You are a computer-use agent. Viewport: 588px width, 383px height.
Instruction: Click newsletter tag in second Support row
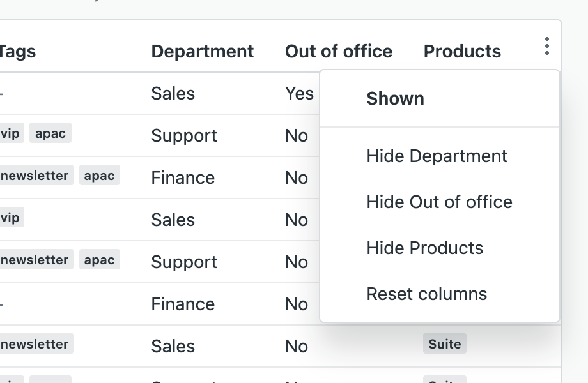click(x=36, y=259)
